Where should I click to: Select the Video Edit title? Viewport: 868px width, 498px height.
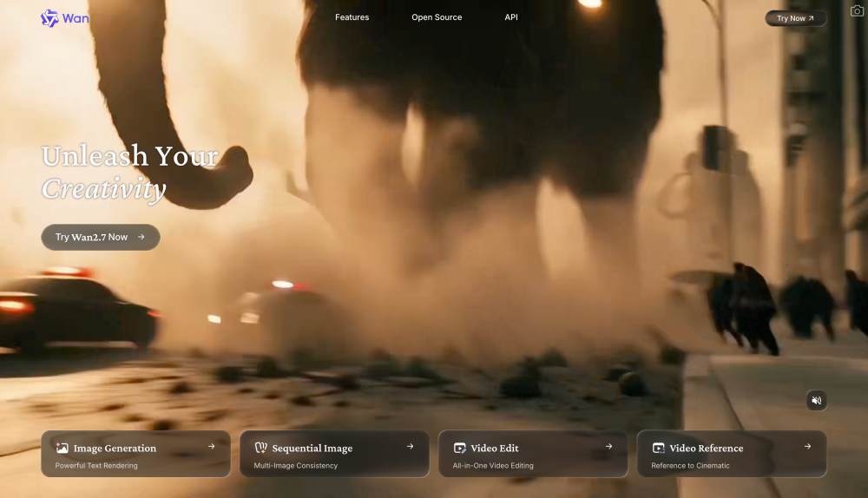coord(495,449)
